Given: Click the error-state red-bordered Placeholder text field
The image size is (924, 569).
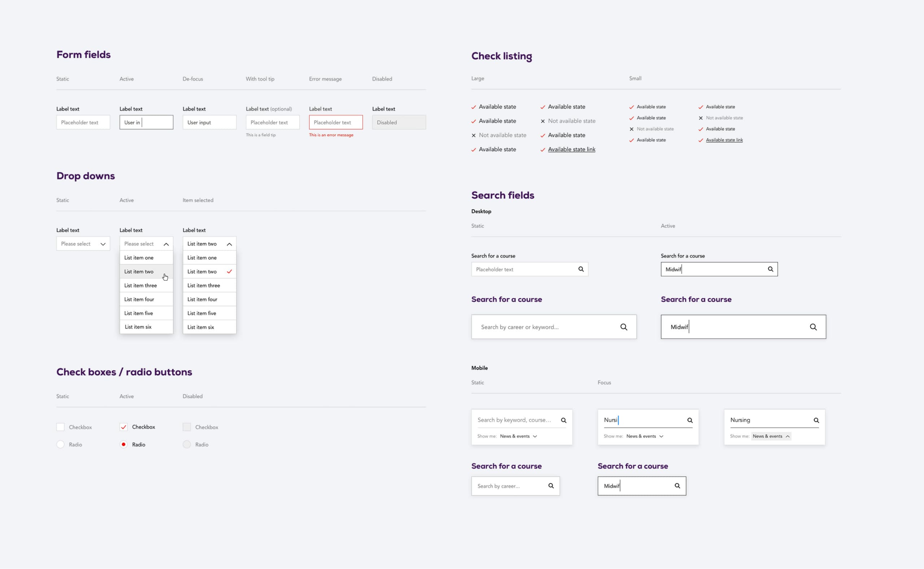Looking at the screenshot, I should point(336,122).
